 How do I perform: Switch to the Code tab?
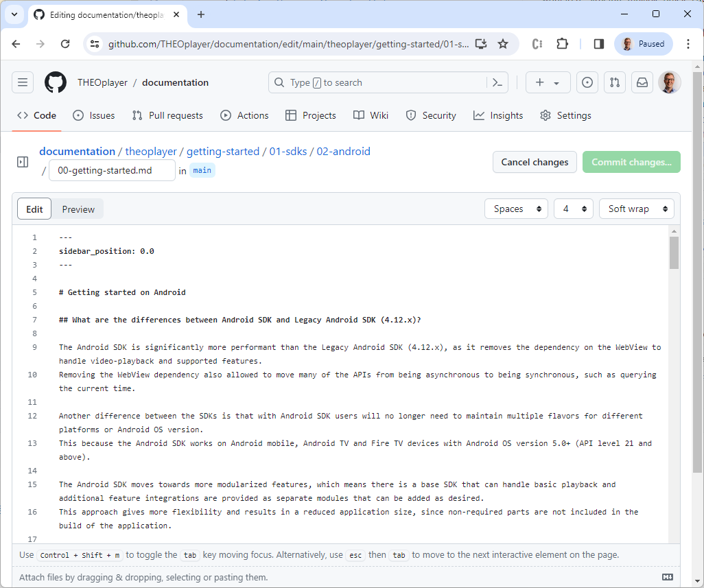pos(37,115)
